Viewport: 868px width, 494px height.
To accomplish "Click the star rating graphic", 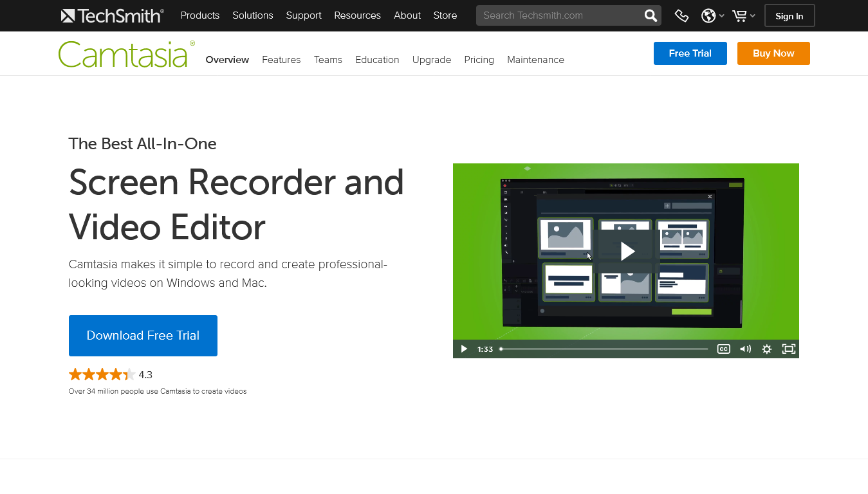I will [102, 374].
